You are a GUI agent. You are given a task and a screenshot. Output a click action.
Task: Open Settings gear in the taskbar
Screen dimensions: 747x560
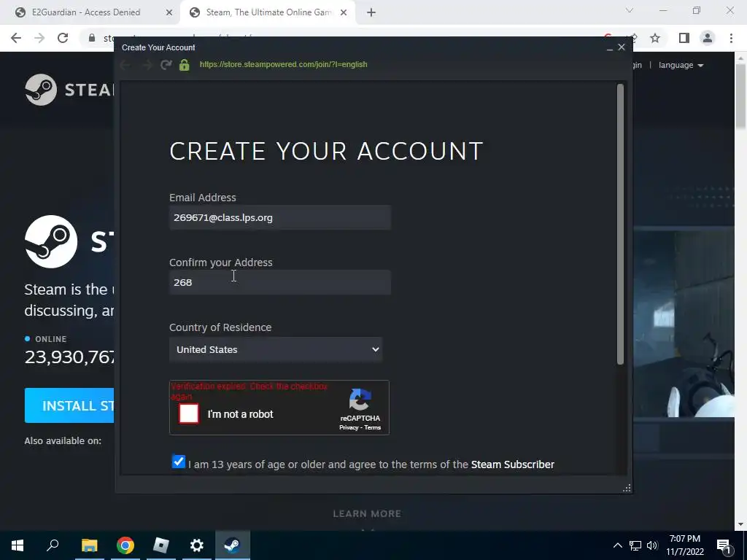pyautogui.click(x=197, y=545)
